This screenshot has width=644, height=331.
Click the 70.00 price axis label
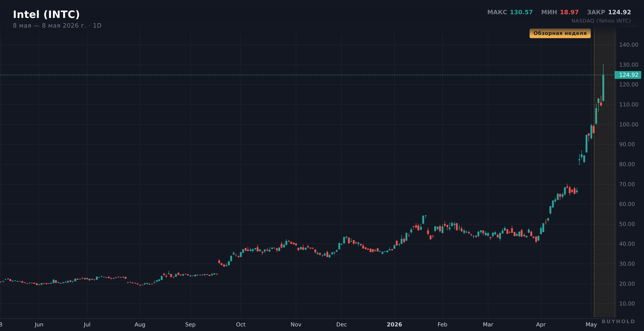tap(627, 184)
